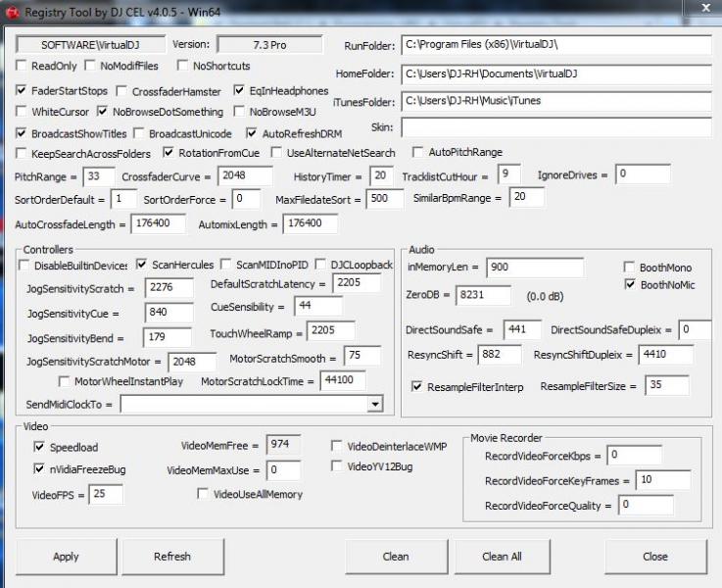The image size is (722, 588).
Task: Enable VideoDeinterlaceWMP checkbox
Action: [337, 446]
